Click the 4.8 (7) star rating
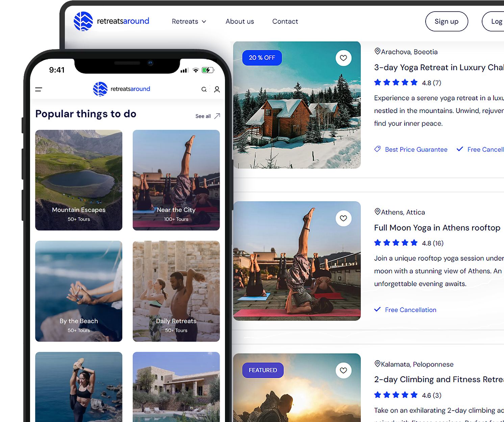The image size is (504, 422). (408, 83)
